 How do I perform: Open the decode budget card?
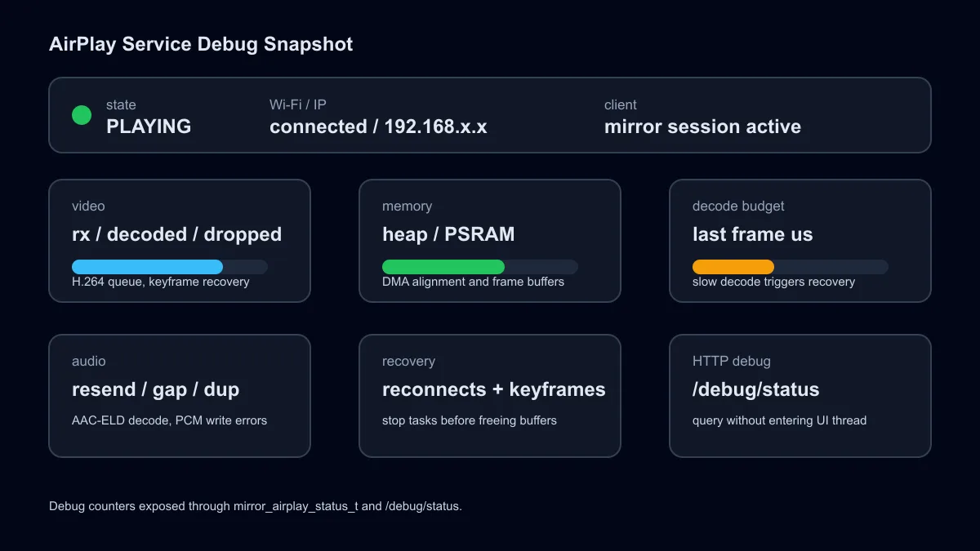[800, 241]
